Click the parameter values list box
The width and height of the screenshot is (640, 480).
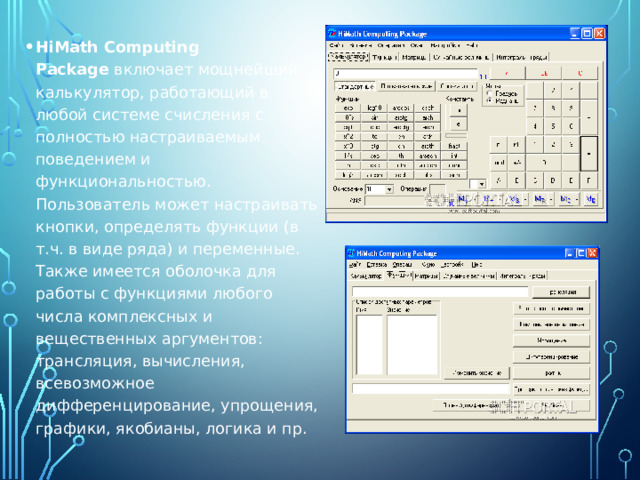(412, 345)
